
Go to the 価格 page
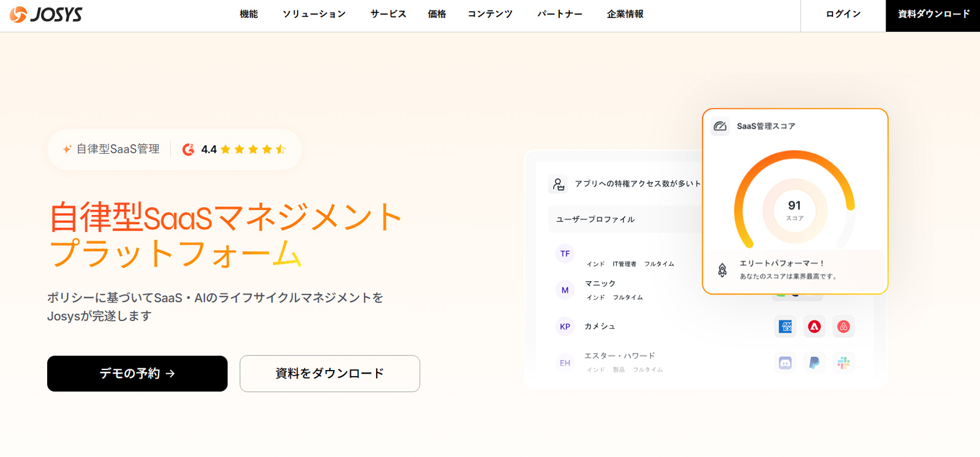tap(437, 14)
